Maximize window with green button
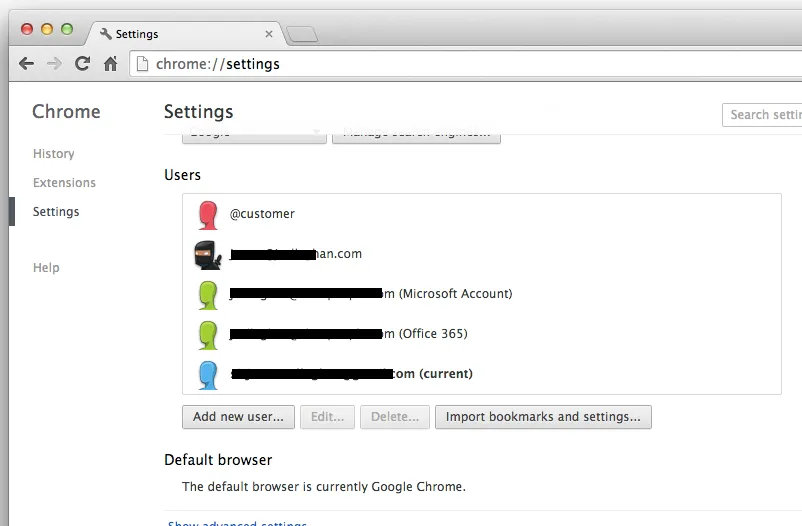The width and height of the screenshot is (802, 526). click(67, 29)
